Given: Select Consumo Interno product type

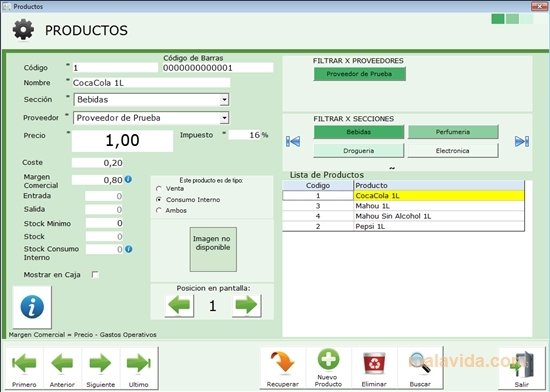Looking at the screenshot, I should [x=159, y=200].
